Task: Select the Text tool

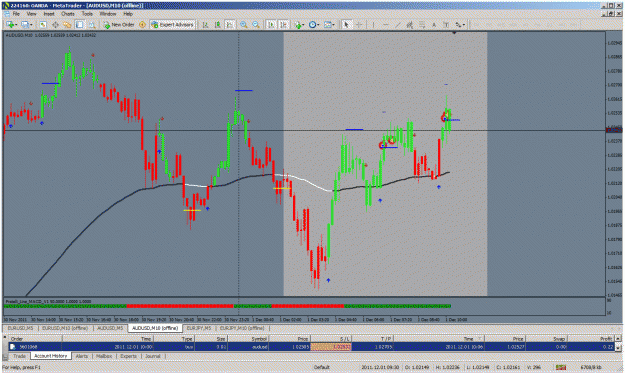Action: pos(434,25)
